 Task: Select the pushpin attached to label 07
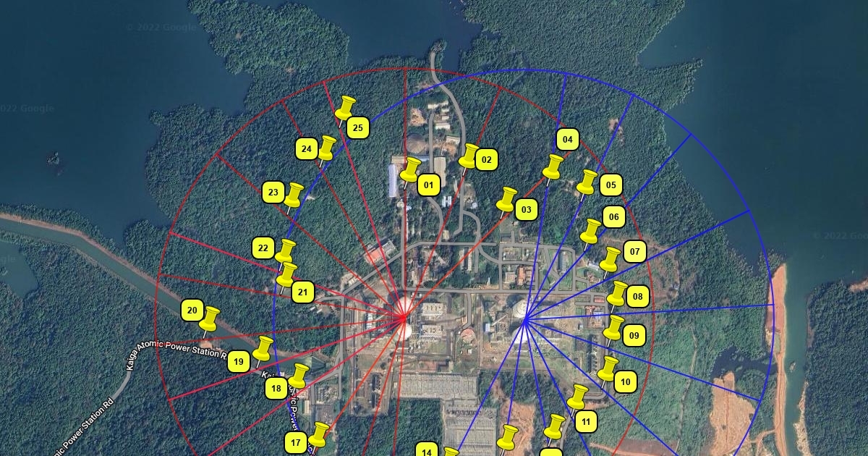pyautogui.click(x=610, y=260)
